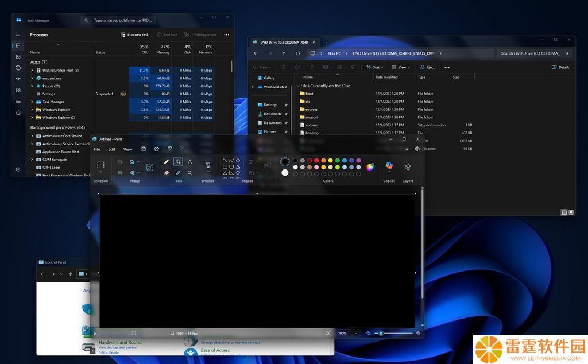This screenshot has width=588, height=364.
Task: Select the Color picker eyedropper in Paint
Action: 178,173
